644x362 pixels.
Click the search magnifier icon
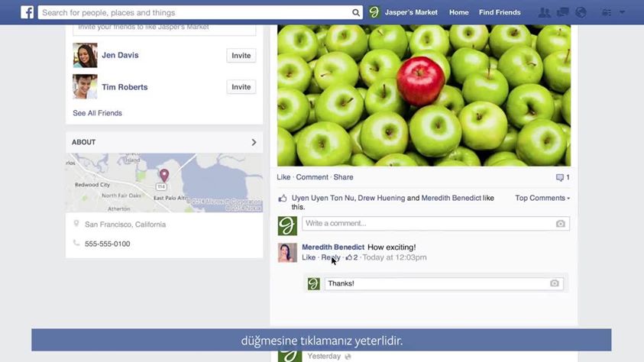[356, 13]
